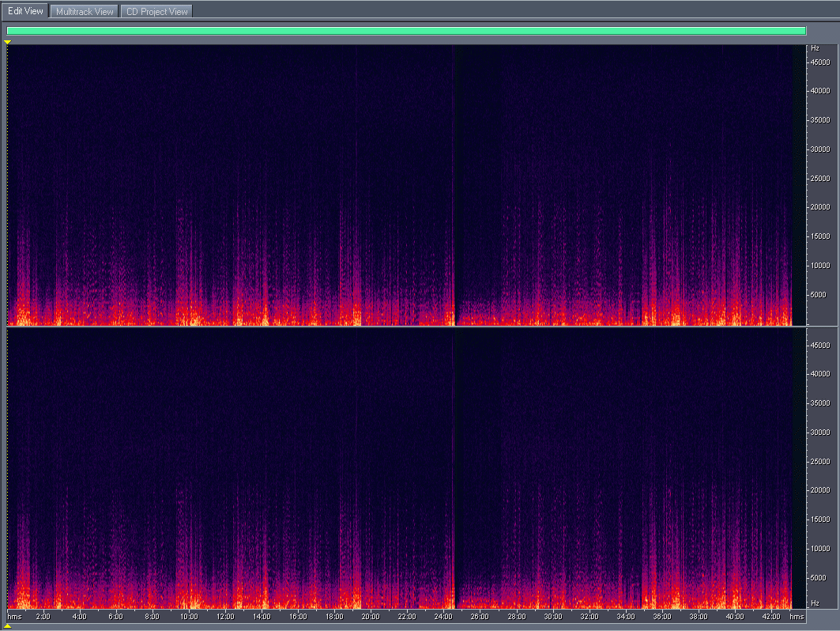The height and width of the screenshot is (631, 840).
Task: Click the divider between the two channels
Action: tap(406, 327)
